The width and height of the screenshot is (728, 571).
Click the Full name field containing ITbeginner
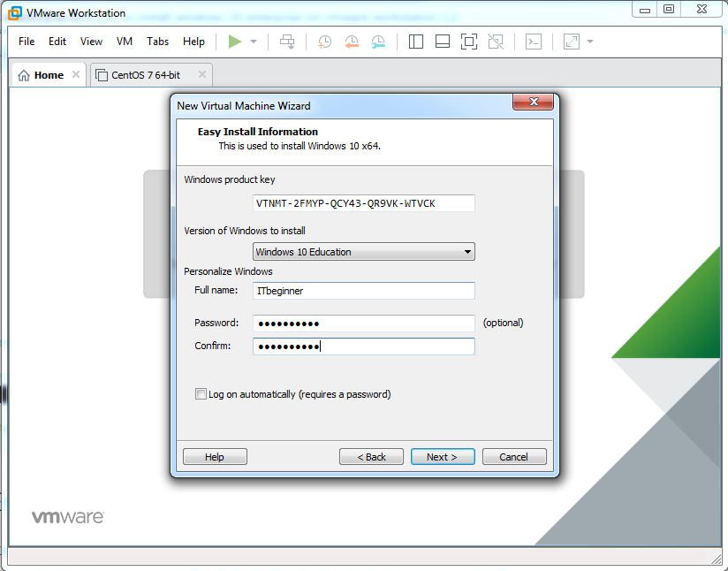coord(363,291)
